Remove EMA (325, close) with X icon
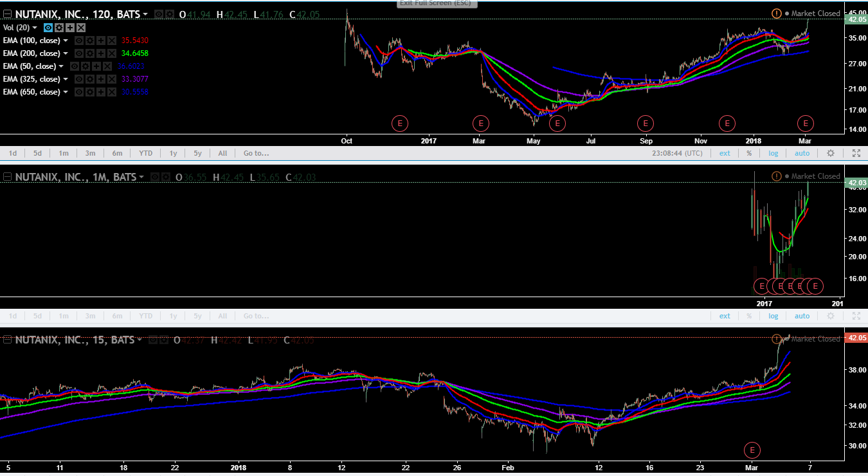This screenshot has width=868, height=476. (112, 79)
